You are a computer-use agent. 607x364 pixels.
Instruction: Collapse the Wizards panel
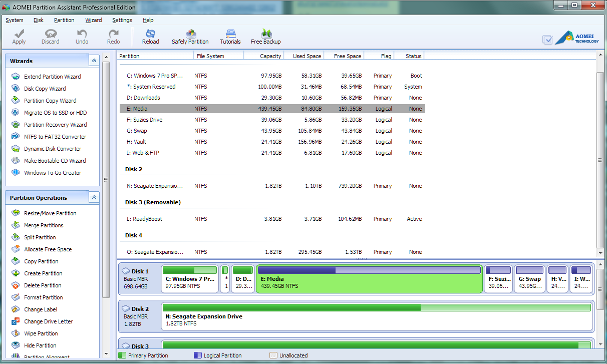[x=94, y=61]
